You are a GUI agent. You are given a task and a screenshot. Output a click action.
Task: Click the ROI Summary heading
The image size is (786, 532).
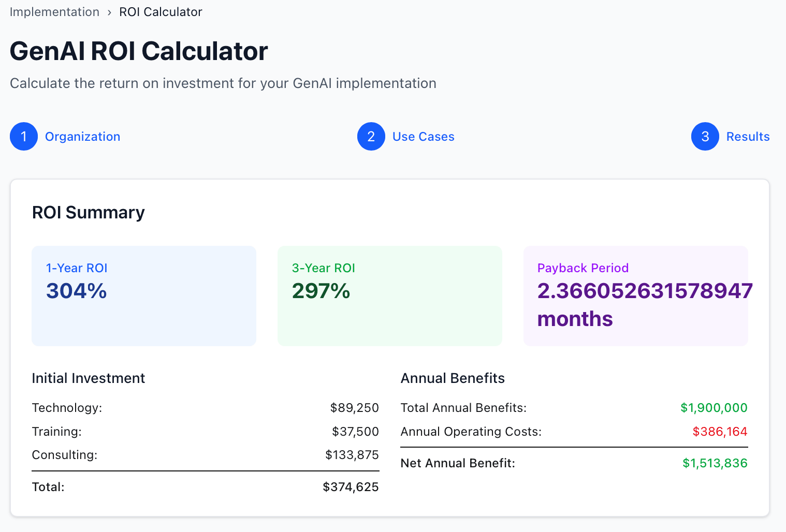(x=89, y=213)
